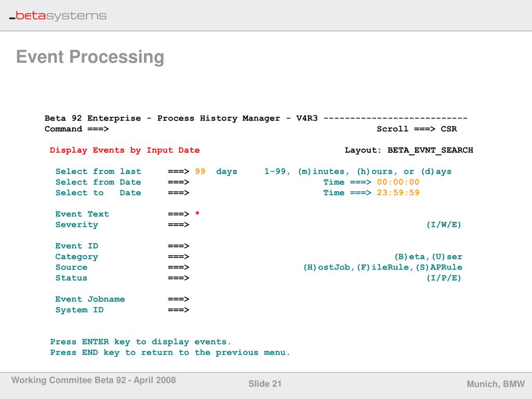Click the 'Munich, BMW' footer text
Viewport: 532px width, 399px height.
tap(496, 384)
